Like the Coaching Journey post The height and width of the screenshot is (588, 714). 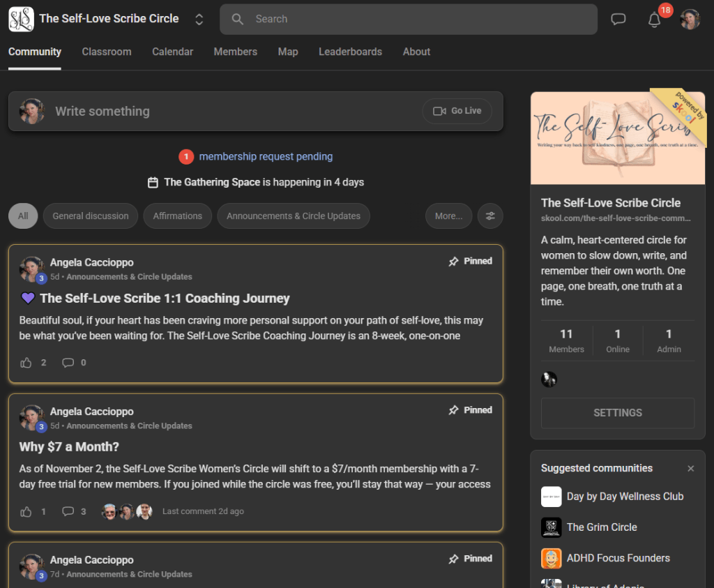coord(26,363)
